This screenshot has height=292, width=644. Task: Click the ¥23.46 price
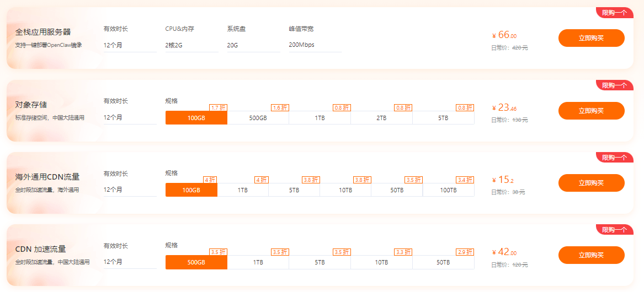coord(504,107)
